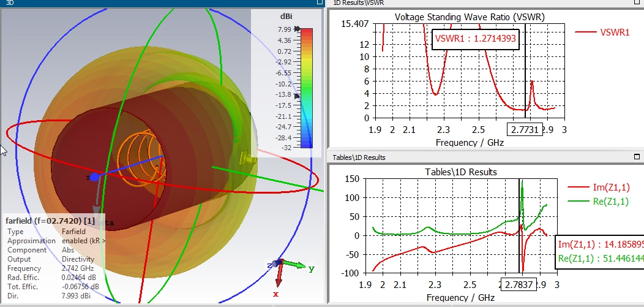Click the 1D Results\VSWR window title
Image resolution: width=644 pixels, height=307 pixels.
coord(358,3)
